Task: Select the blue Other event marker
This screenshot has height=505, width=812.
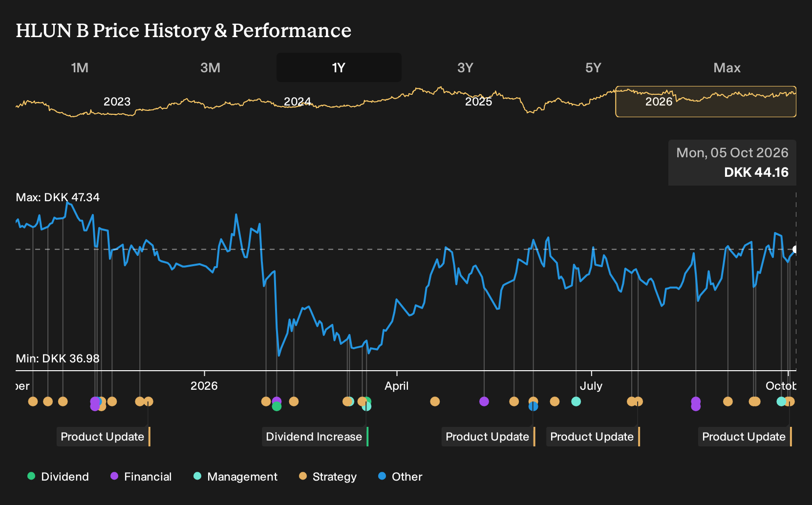Action: click(x=533, y=406)
